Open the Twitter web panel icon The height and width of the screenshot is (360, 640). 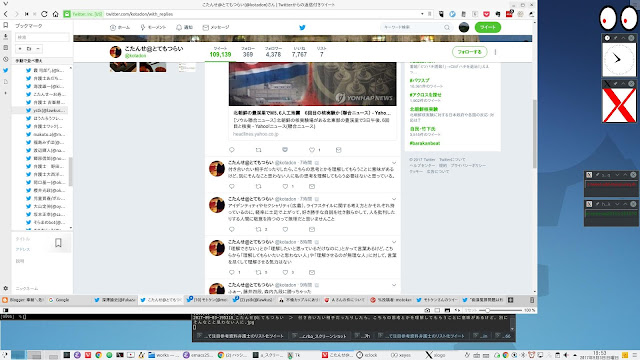click(5, 70)
